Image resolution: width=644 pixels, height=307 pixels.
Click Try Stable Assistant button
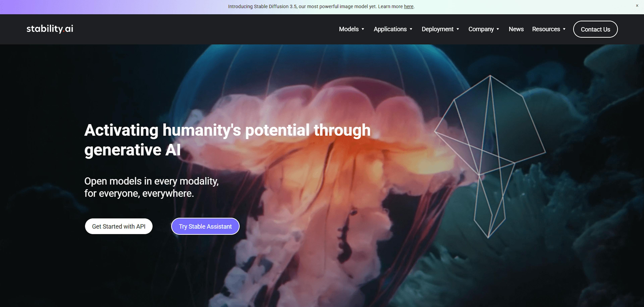[x=205, y=226]
